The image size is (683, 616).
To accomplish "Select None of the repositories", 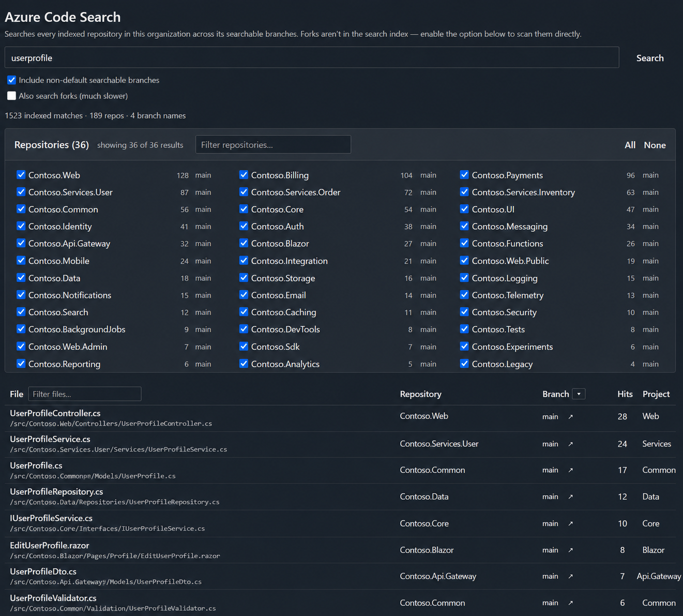I will [x=655, y=145].
